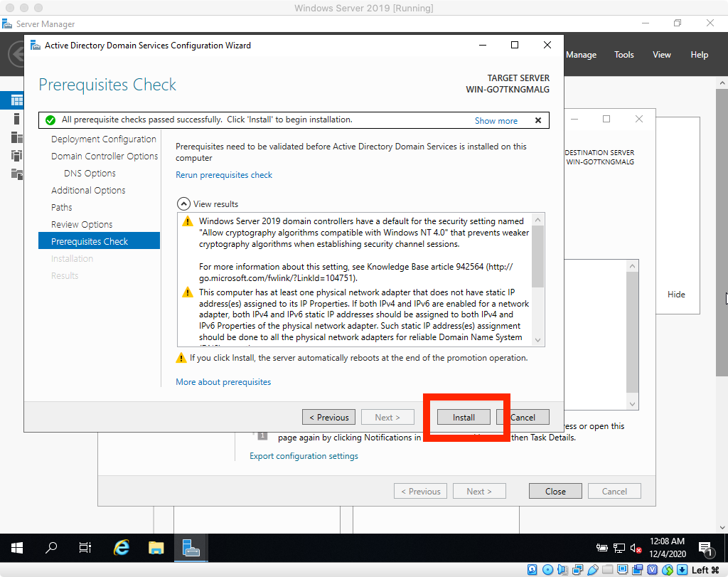Viewport: 728px width, 577px height.
Task: Open the taskbar search magnifier
Action: 51,549
